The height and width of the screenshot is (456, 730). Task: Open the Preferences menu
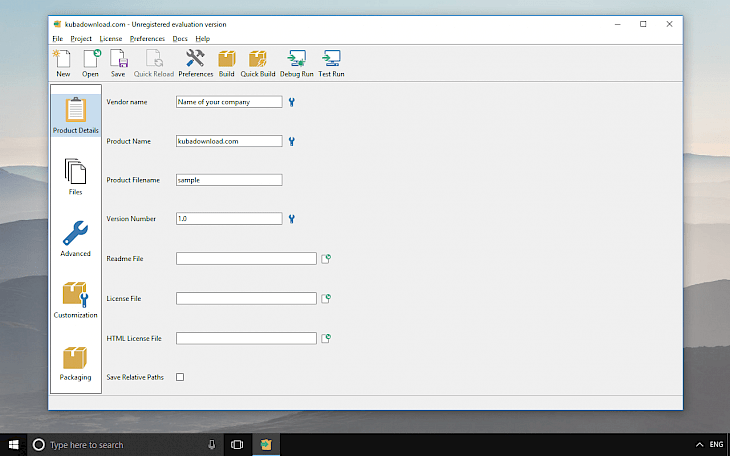(147, 39)
